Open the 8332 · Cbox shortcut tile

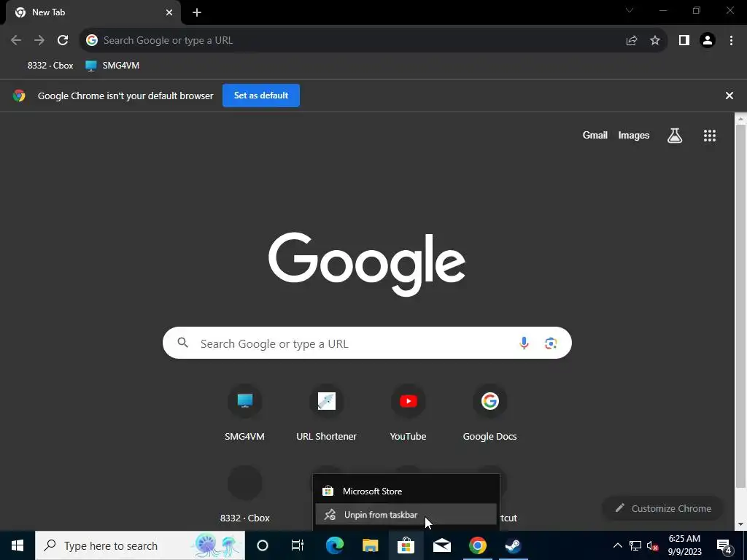click(245, 495)
